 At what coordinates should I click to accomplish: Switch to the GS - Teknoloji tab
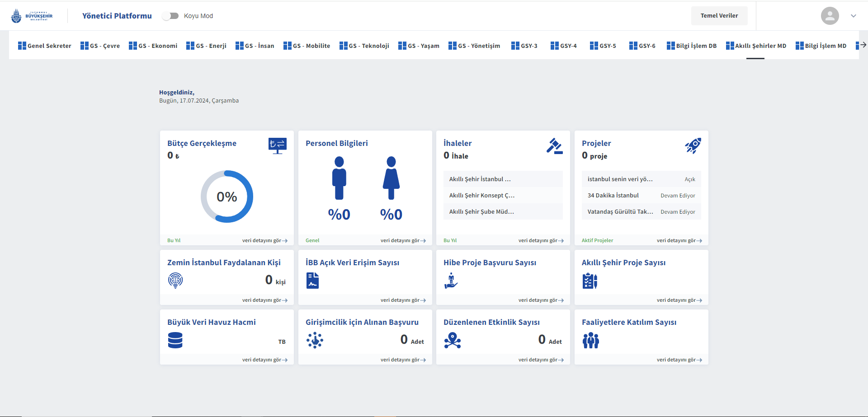click(x=364, y=46)
